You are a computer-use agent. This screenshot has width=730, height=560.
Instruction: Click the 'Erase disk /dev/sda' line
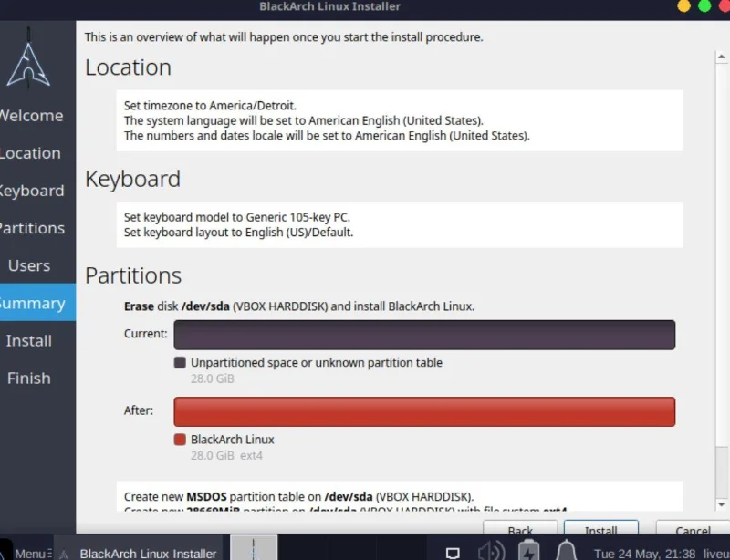point(299,306)
